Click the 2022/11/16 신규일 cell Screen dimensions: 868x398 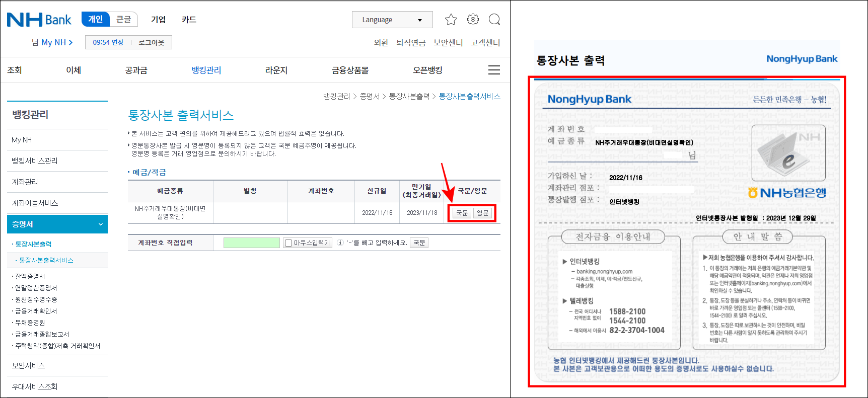pos(377,212)
